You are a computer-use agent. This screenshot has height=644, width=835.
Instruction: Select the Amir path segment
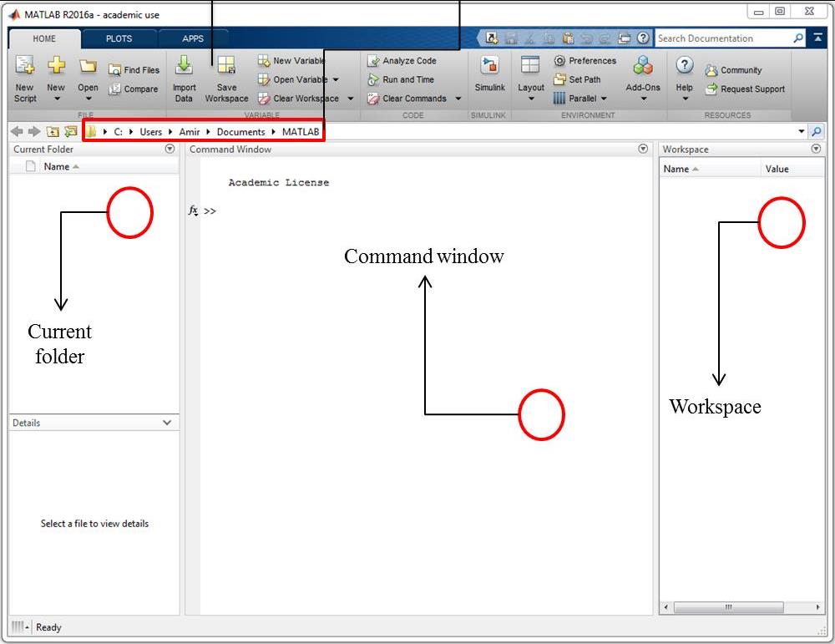point(189,132)
